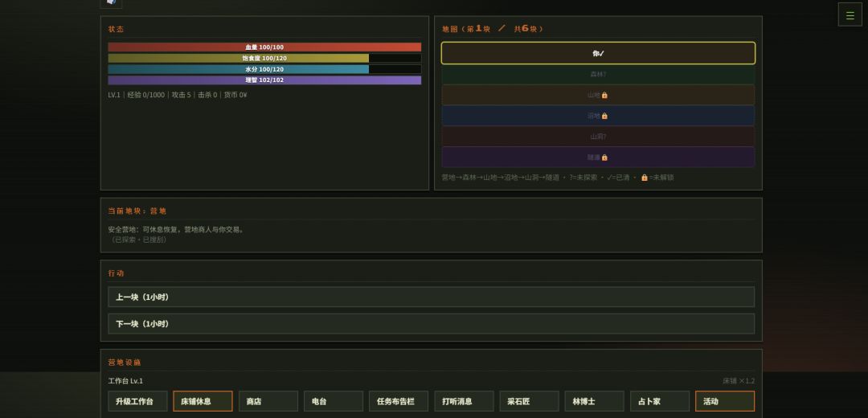Click 打听消息 button
This screenshot has height=418, width=868.
click(464, 401)
